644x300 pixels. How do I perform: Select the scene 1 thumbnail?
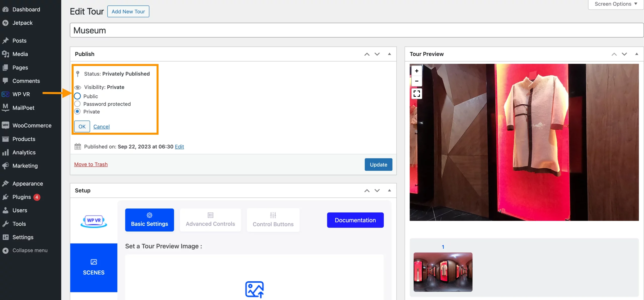(443, 272)
